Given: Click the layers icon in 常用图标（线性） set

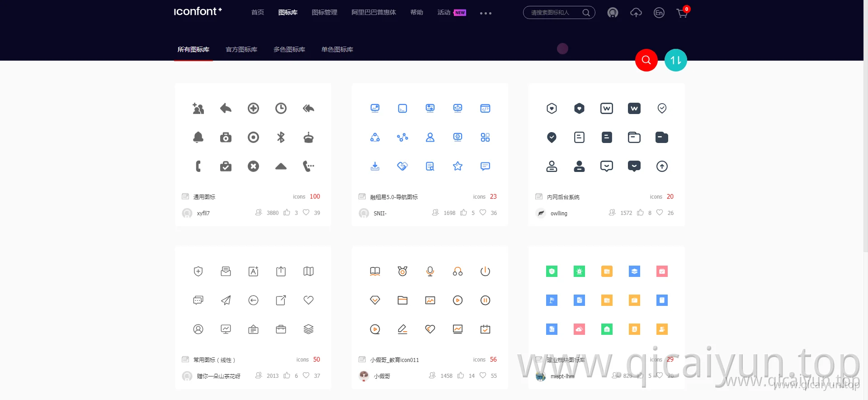Looking at the screenshot, I should click(308, 329).
